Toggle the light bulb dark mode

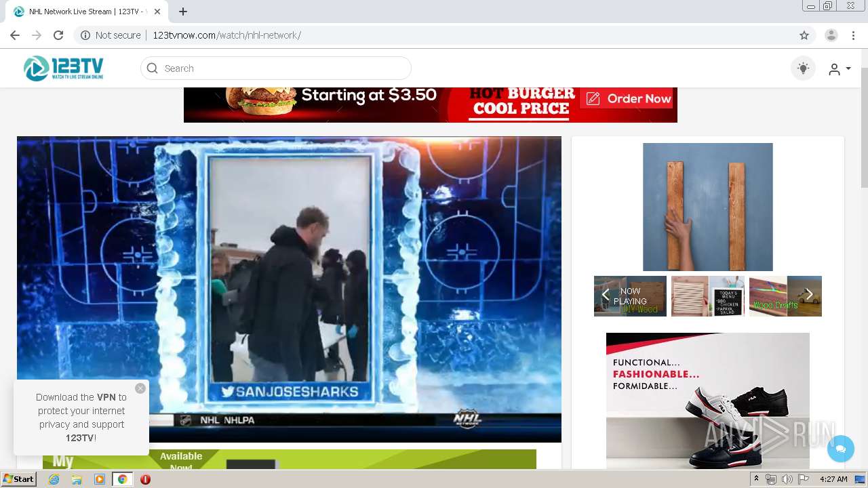coord(803,68)
